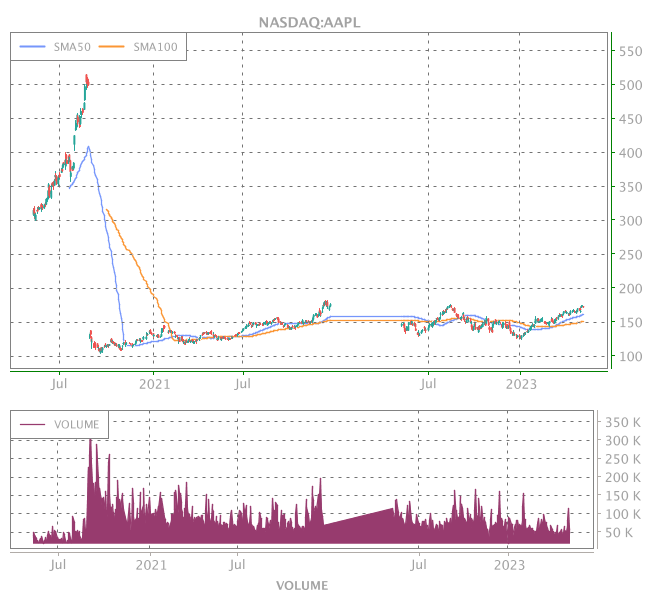Click the NASDAQ:AAPL chart title
Screen dimensions: 650x600
click(x=309, y=22)
